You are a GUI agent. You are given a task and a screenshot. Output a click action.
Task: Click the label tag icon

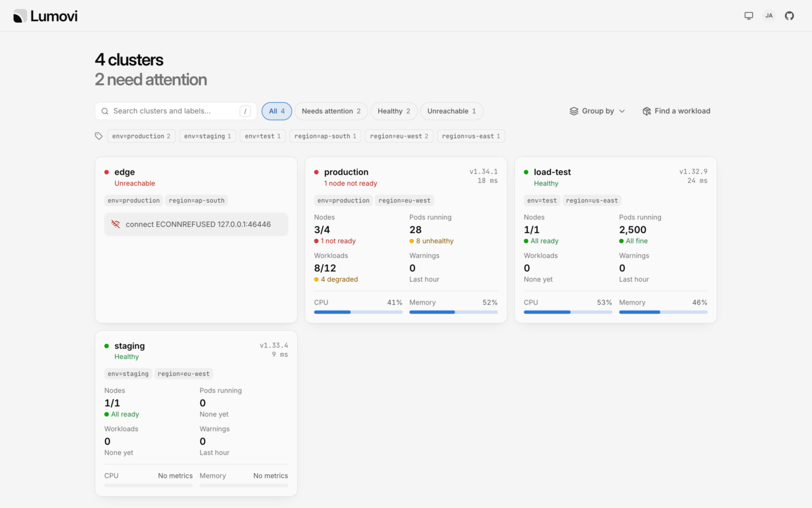coord(99,136)
